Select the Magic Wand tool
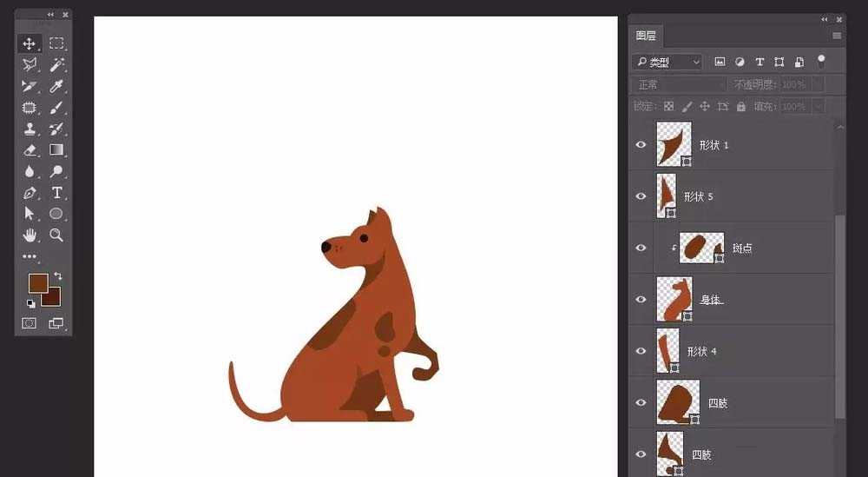This screenshot has height=477, width=868. 56,65
